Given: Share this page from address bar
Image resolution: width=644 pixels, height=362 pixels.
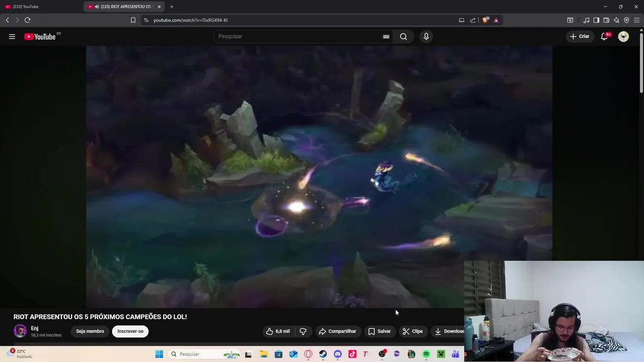Looking at the screenshot, I should coord(473,20).
